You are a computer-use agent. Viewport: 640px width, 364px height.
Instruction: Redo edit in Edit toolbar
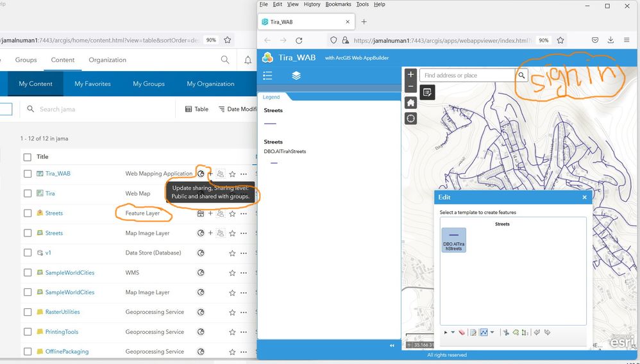[548, 333]
